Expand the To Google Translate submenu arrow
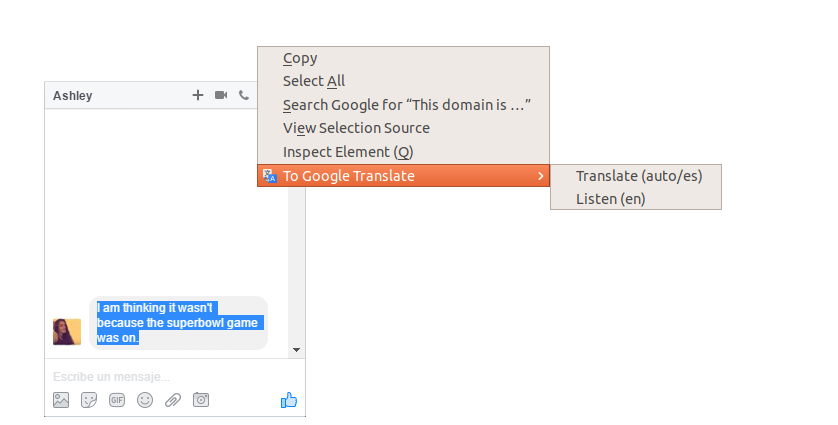Screen dimensions: 838x425 [x=540, y=176]
